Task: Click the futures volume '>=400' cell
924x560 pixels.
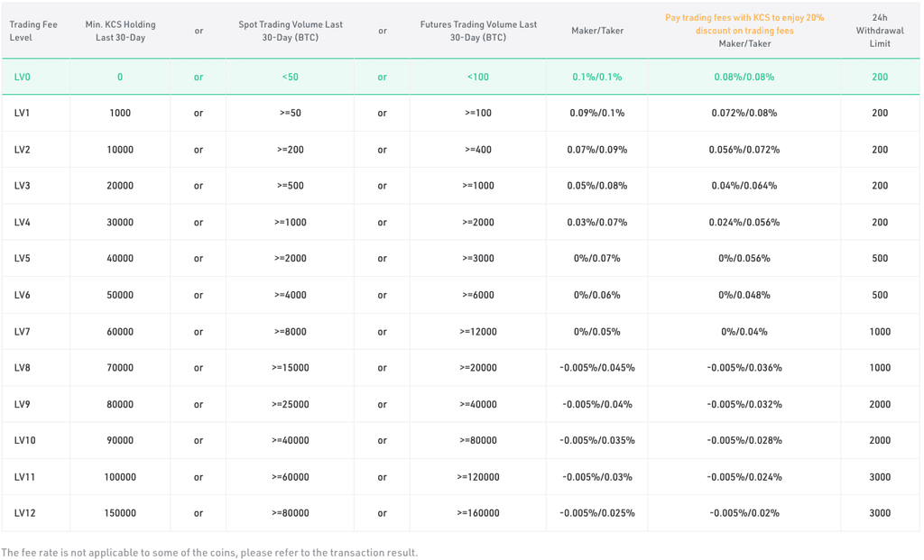Action: [478, 151]
